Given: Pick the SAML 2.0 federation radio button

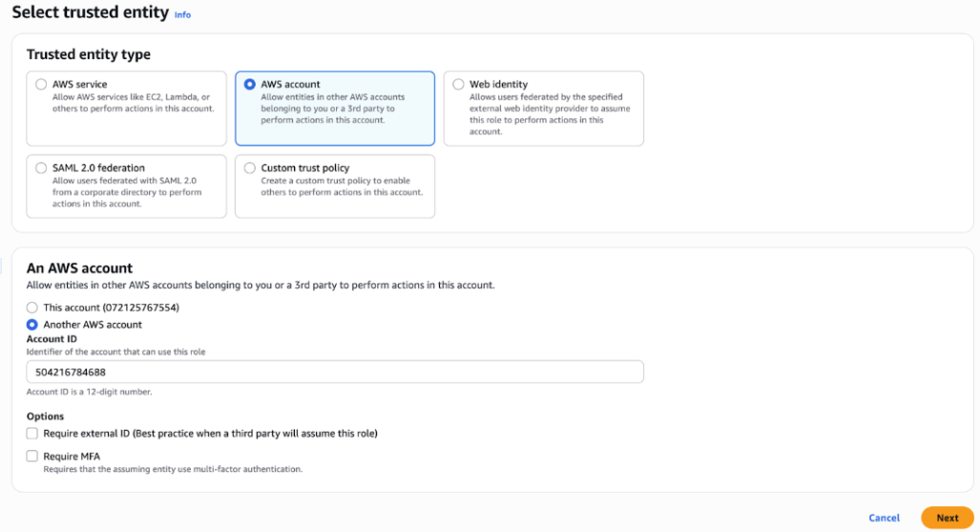Looking at the screenshot, I should 41,168.
